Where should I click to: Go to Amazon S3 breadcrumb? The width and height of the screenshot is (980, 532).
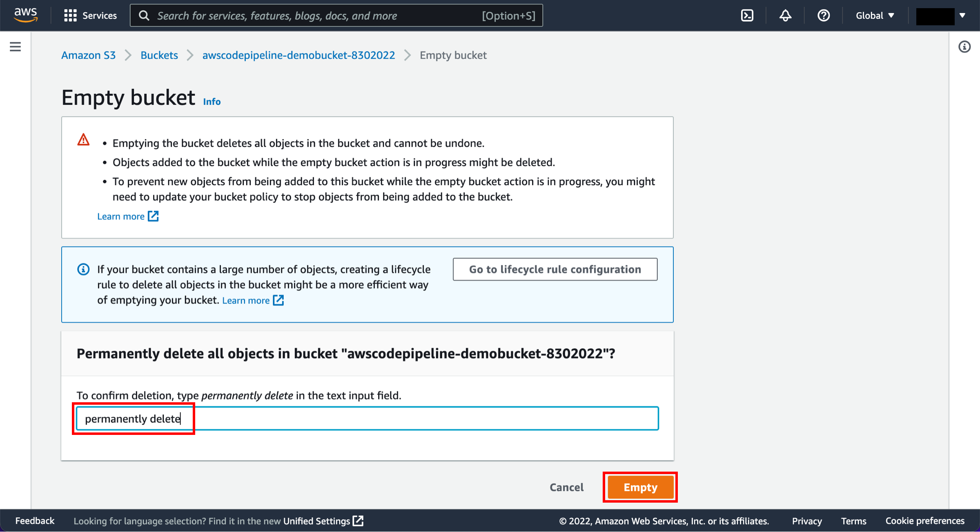89,55
